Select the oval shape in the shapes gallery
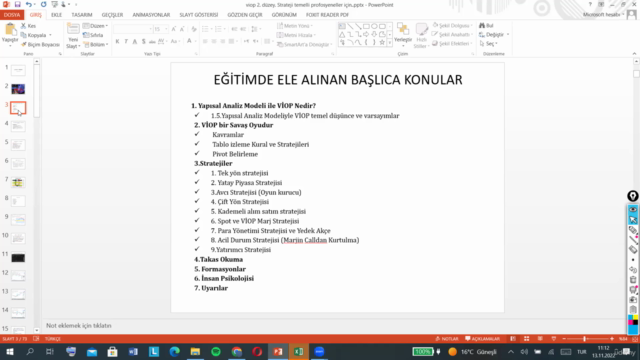640x360 pixels. (x=374, y=26)
